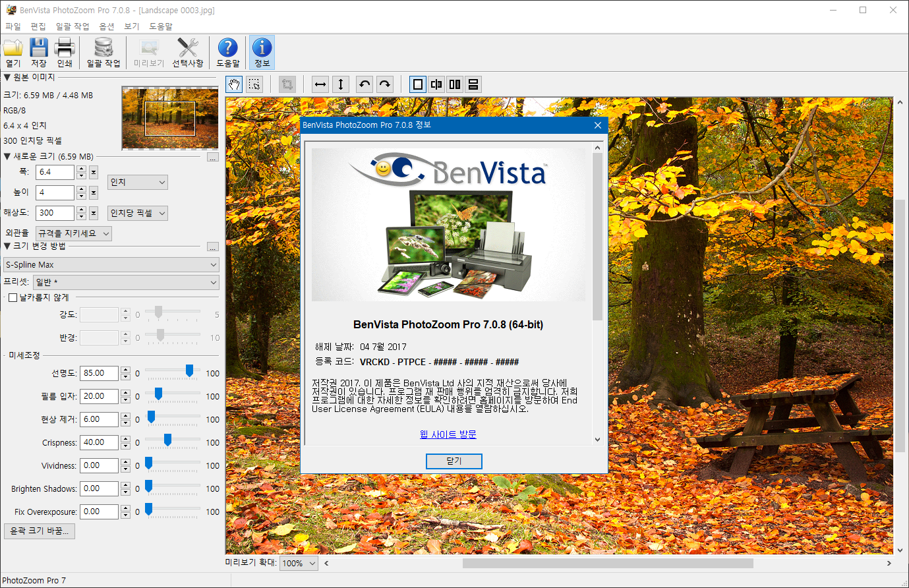Viewport: 909px width, 588px height.
Task: Open the 미리보기 확대 100% zoom dropdown
Action: click(x=299, y=564)
